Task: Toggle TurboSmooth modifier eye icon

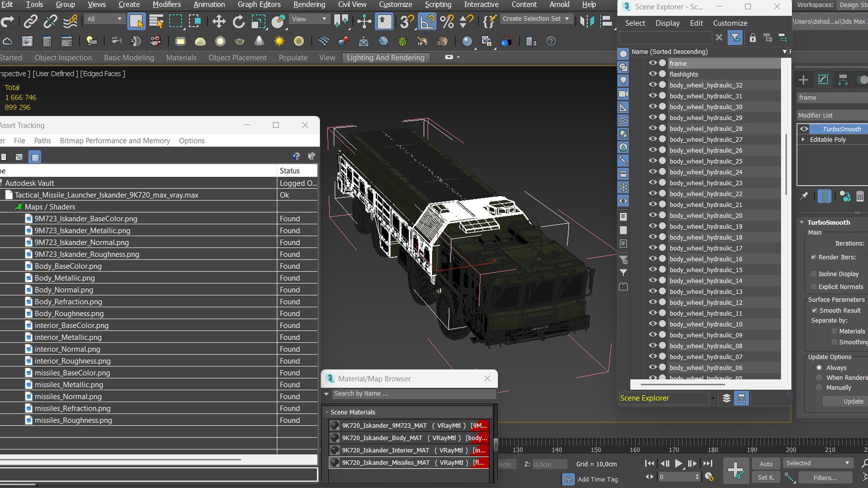Action: click(804, 129)
